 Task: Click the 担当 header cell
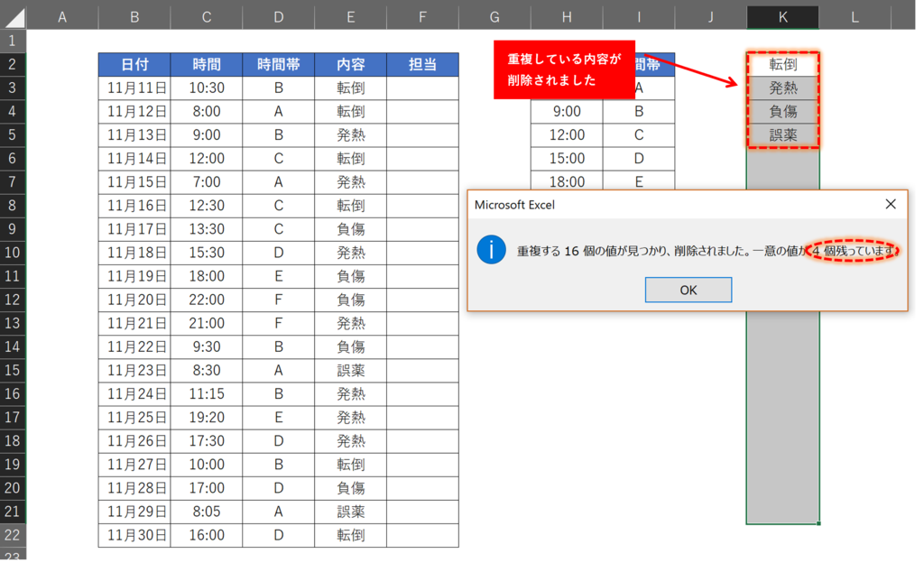422,65
